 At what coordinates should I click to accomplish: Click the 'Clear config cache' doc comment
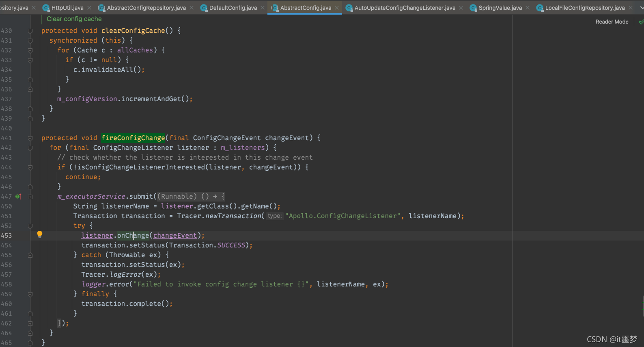74,19
